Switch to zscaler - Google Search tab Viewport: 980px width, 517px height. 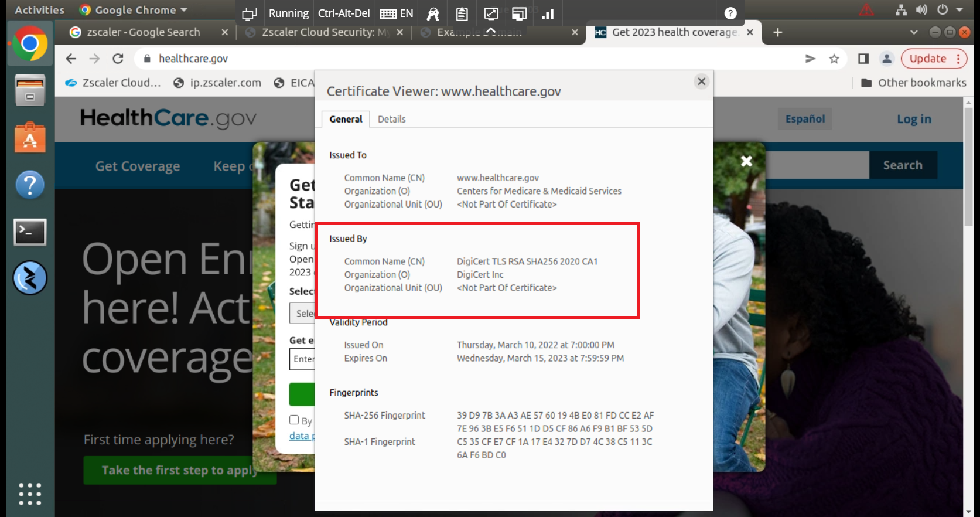(144, 32)
